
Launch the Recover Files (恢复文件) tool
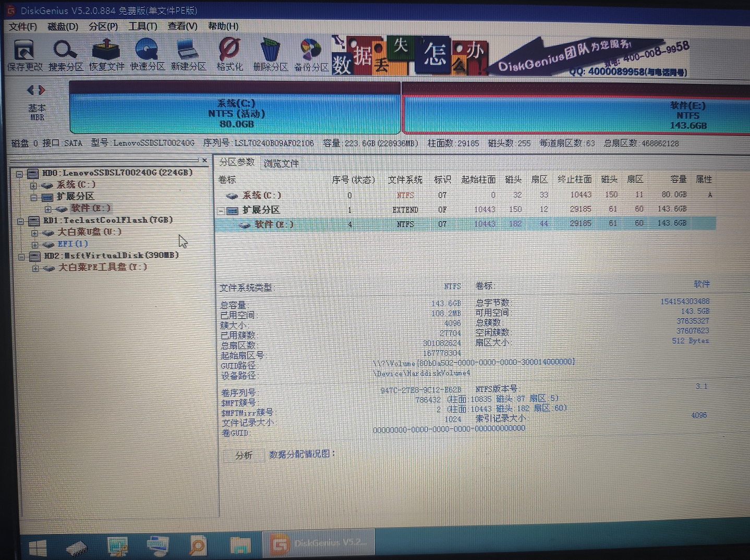[106, 55]
